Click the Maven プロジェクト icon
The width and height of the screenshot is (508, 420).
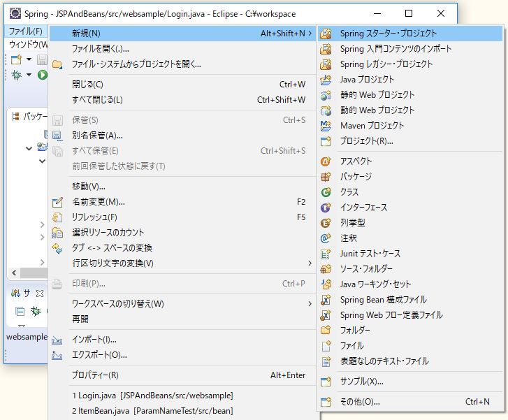(326, 126)
